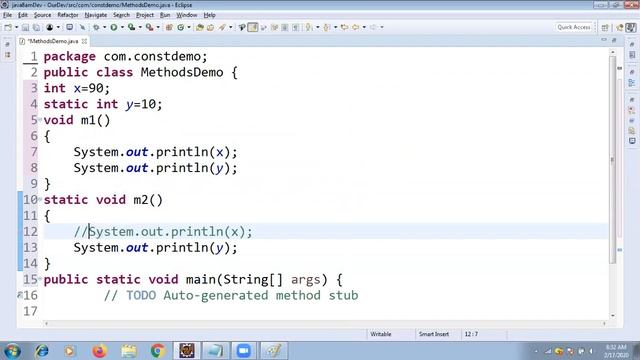This screenshot has width=640, height=360.
Task: Open Firefox from the taskbar
Action: tap(99, 351)
